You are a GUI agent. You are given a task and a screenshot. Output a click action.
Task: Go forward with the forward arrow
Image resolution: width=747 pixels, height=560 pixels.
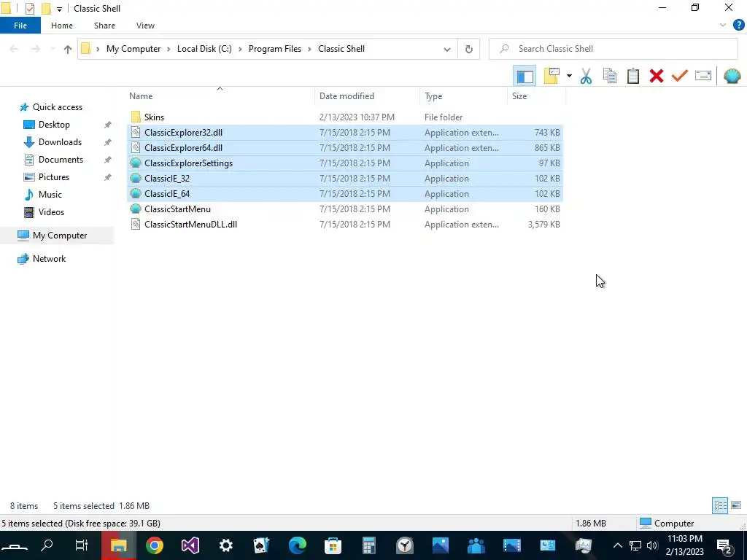(35, 49)
